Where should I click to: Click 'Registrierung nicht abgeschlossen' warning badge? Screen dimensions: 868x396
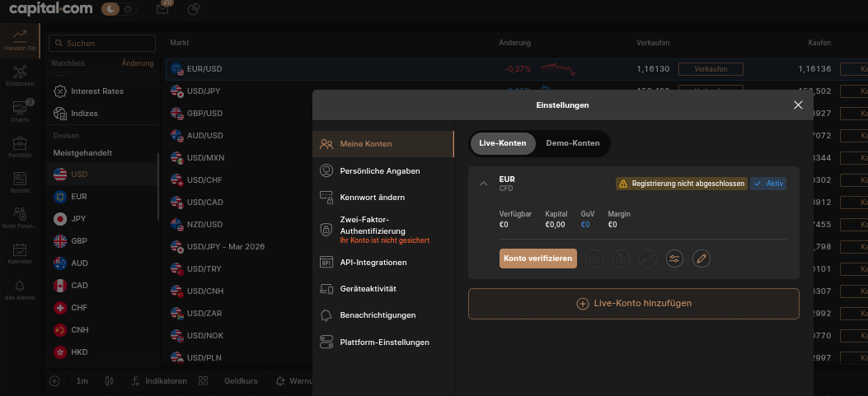(x=682, y=184)
